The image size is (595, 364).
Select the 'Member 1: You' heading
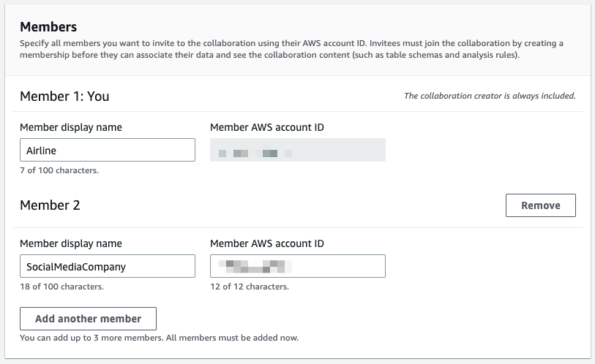(64, 96)
